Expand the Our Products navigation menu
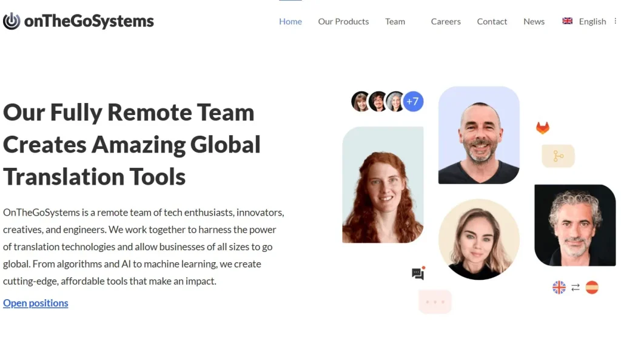The width and height of the screenshot is (621, 364). (343, 21)
